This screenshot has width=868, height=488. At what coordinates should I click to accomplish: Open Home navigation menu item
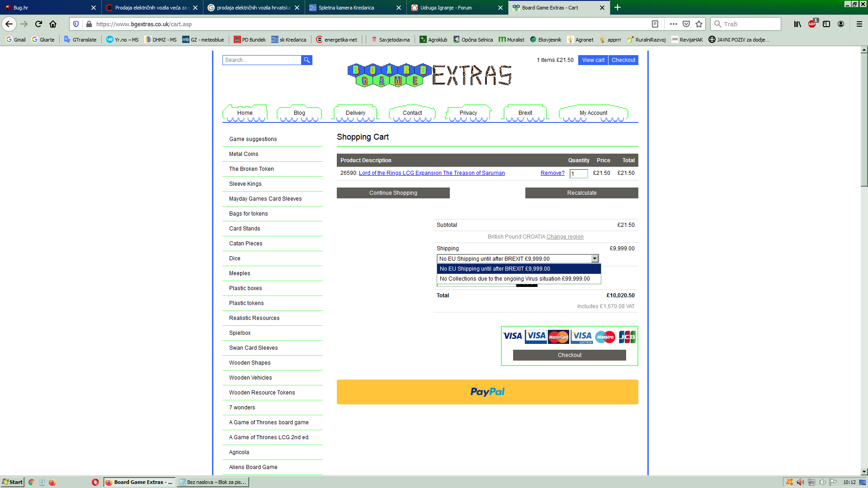pyautogui.click(x=245, y=113)
